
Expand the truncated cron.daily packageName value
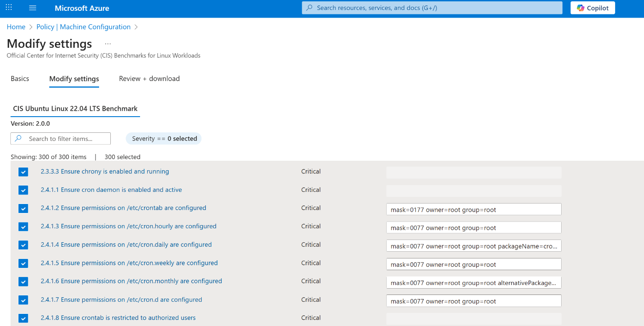click(473, 246)
